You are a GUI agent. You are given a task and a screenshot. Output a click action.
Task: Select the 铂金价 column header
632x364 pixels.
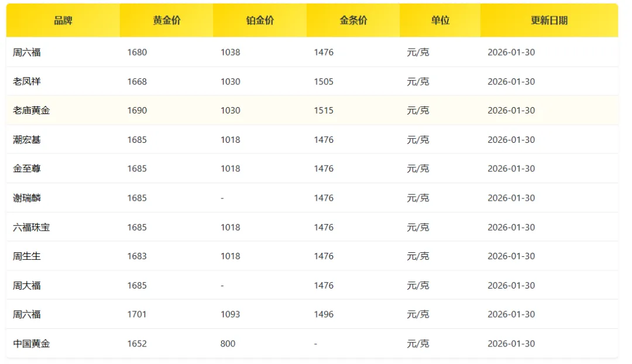pos(260,20)
